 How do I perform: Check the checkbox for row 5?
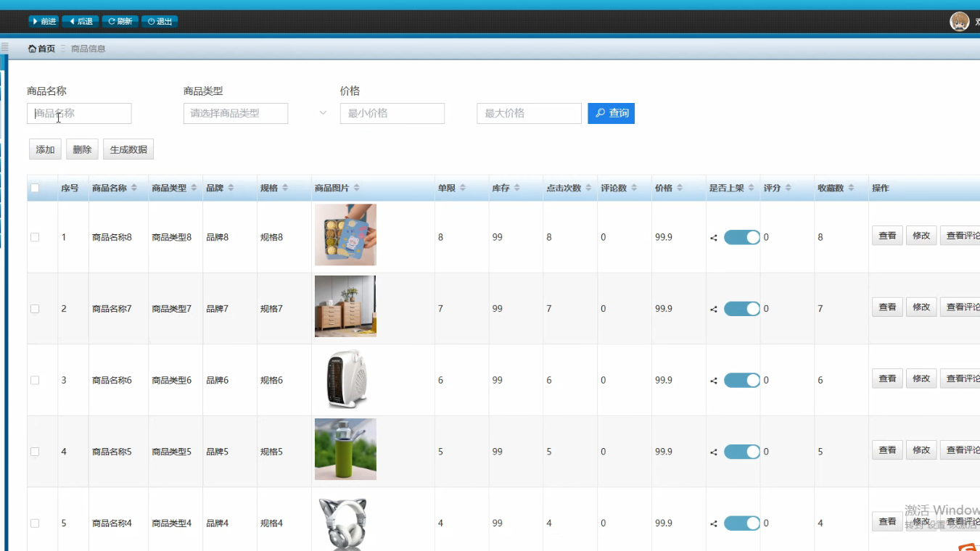pyautogui.click(x=35, y=523)
